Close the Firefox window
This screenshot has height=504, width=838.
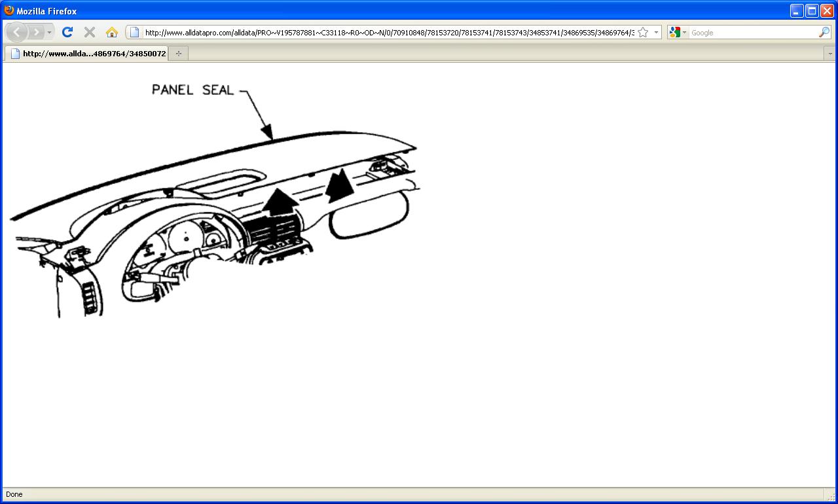827,10
